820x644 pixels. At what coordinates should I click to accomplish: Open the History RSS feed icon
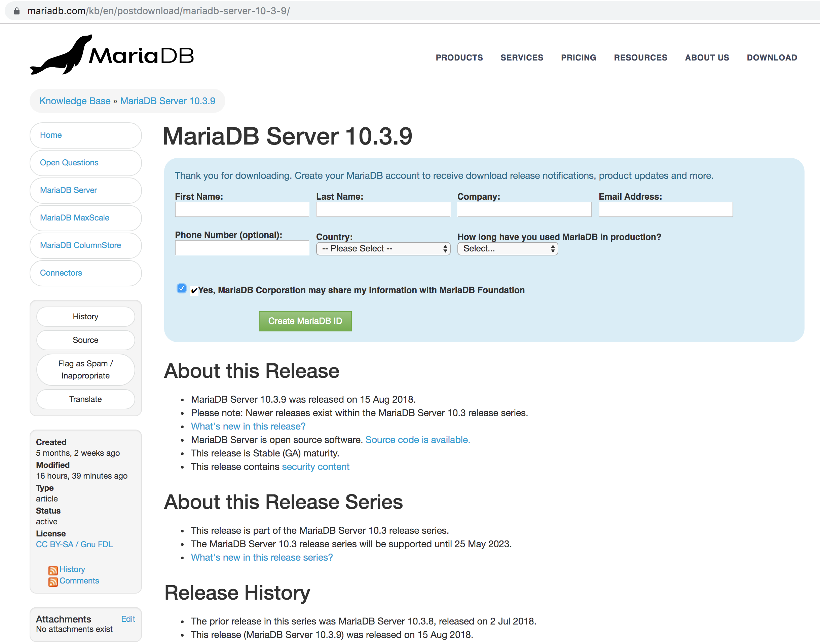[x=53, y=570]
